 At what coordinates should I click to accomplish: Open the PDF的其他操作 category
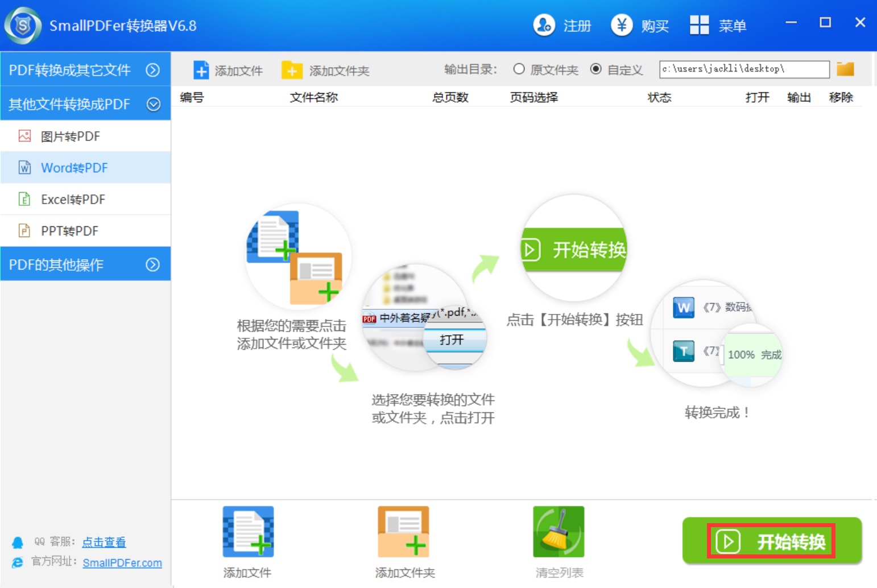tap(85, 264)
